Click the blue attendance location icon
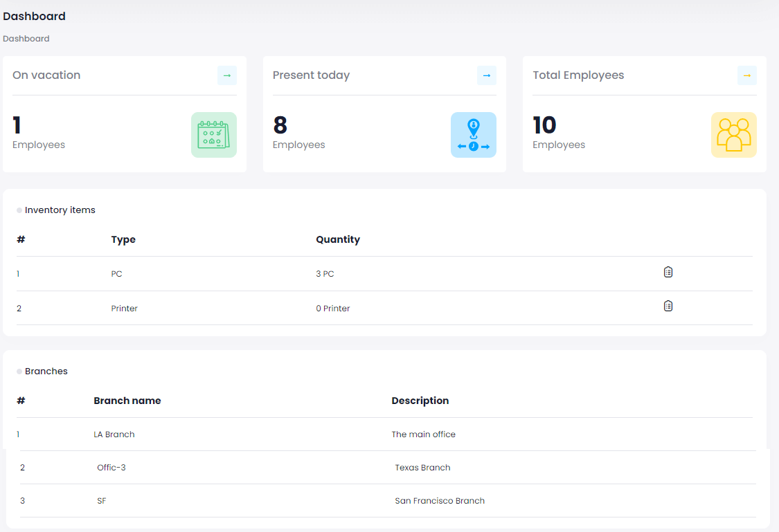Screen dimensions: 779x532 point(473,135)
